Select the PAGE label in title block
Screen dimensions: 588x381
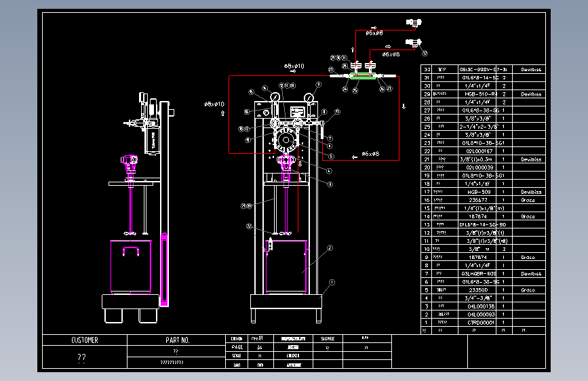(x=237, y=347)
